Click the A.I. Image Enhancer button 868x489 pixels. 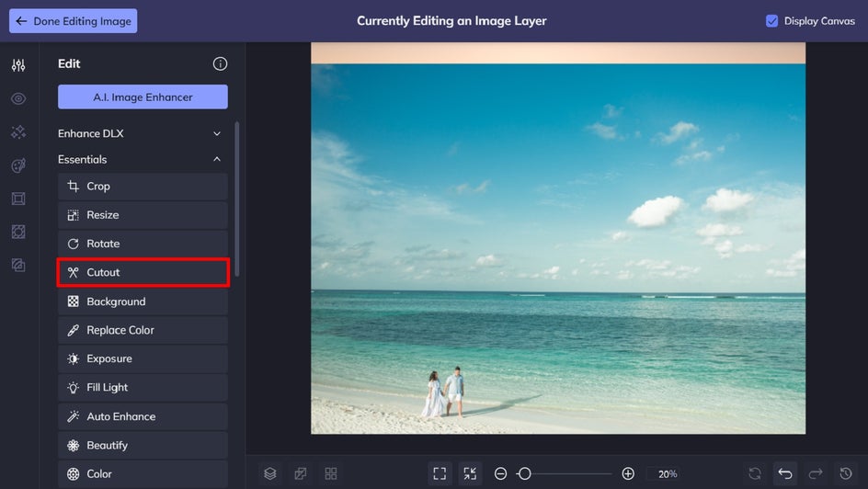click(143, 97)
